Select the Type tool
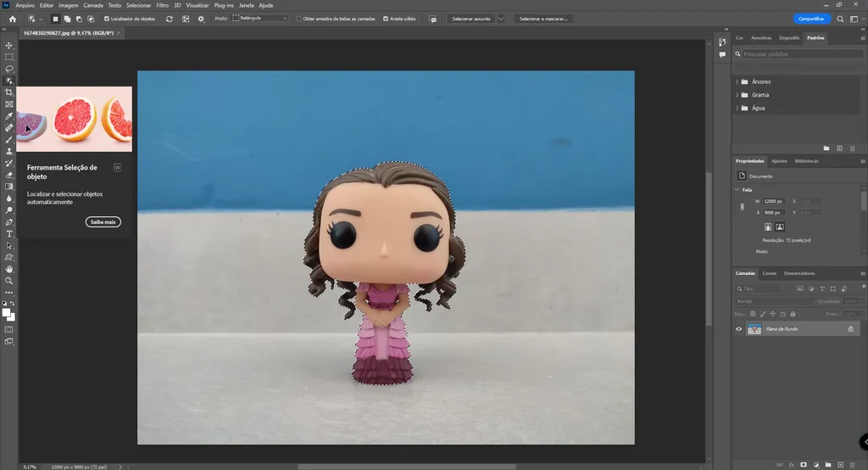Image resolution: width=868 pixels, height=470 pixels. coord(9,233)
